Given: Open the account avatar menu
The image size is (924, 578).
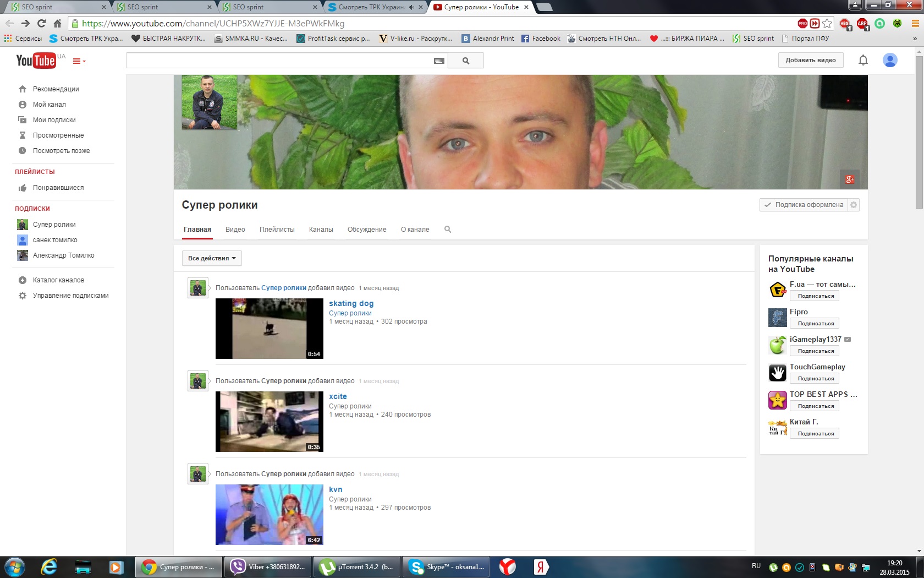Looking at the screenshot, I should click(890, 60).
